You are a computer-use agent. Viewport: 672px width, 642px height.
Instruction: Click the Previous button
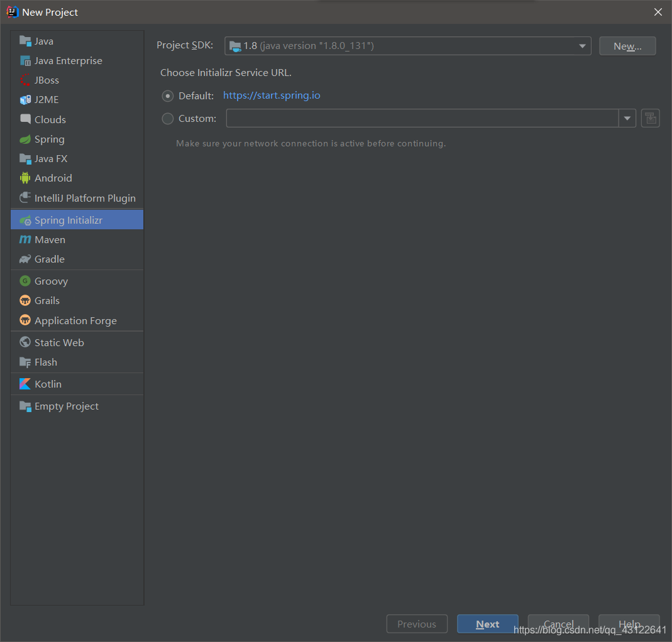[x=417, y=624]
